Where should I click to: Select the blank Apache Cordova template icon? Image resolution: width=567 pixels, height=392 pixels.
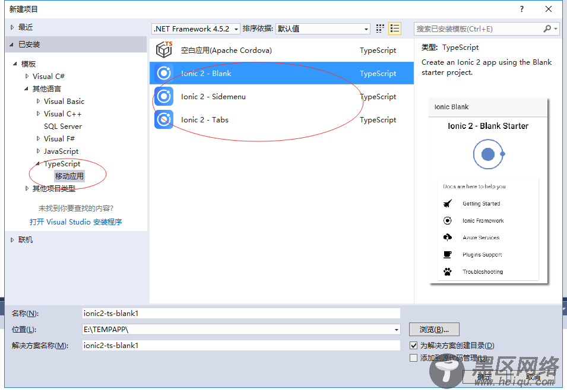(164, 50)
